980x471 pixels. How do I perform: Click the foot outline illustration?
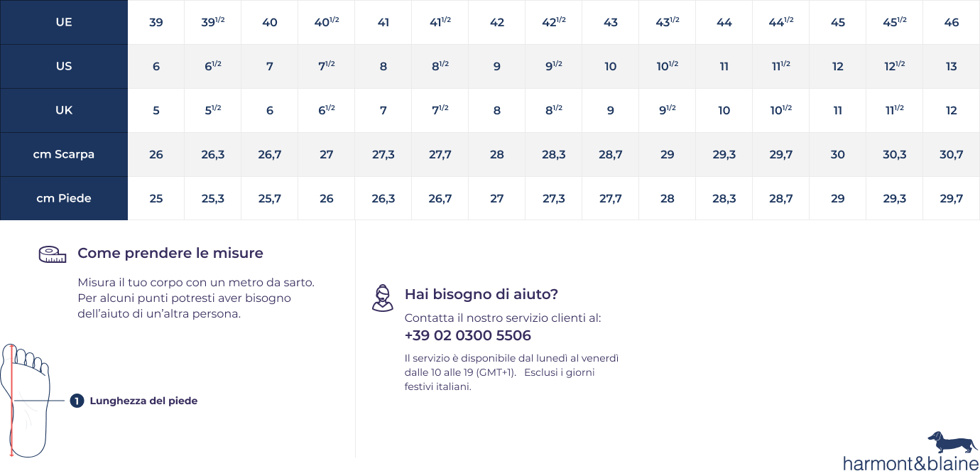(26, 400)
